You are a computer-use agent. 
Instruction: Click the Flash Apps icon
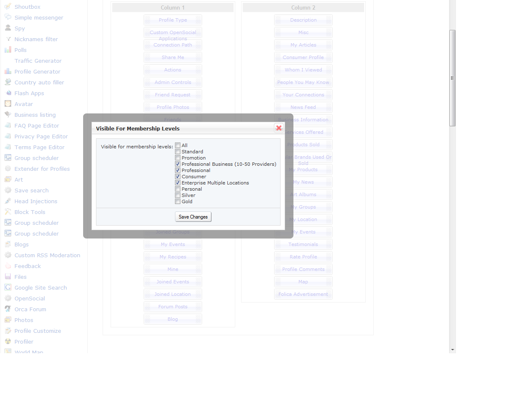click(8, 93)
